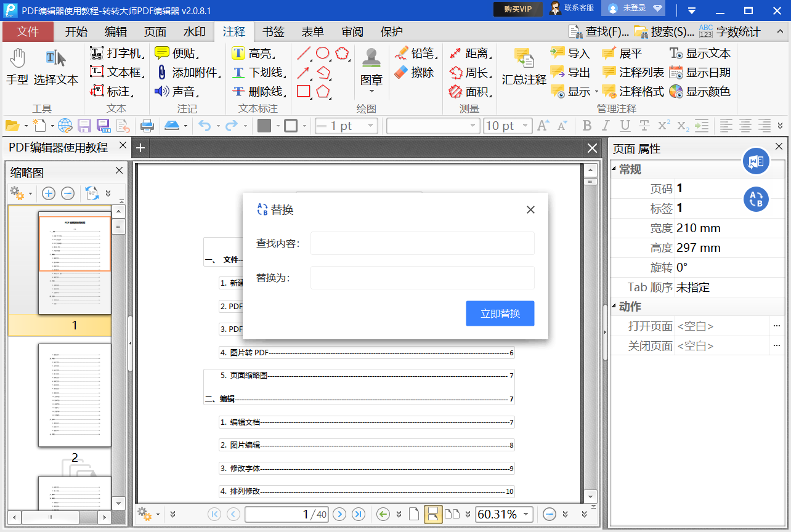
Task: Click the print icon in quick toolbar
Action: (x=147, y=126)
